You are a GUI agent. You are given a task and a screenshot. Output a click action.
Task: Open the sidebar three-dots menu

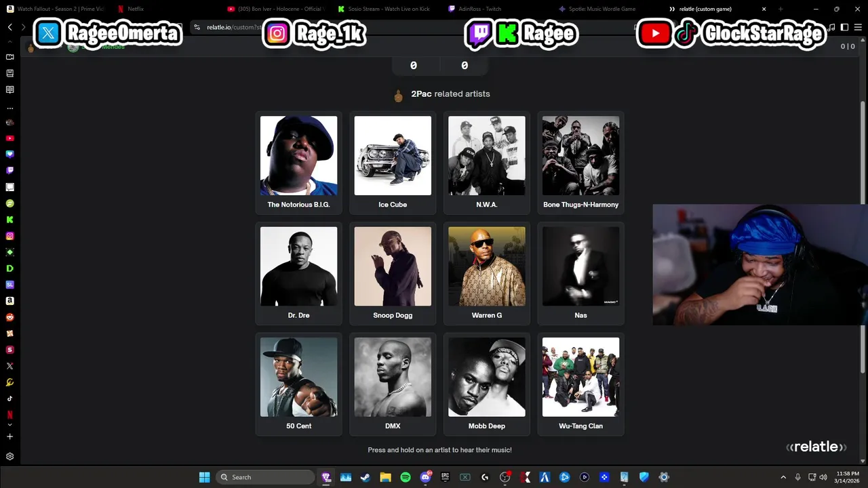9,108
